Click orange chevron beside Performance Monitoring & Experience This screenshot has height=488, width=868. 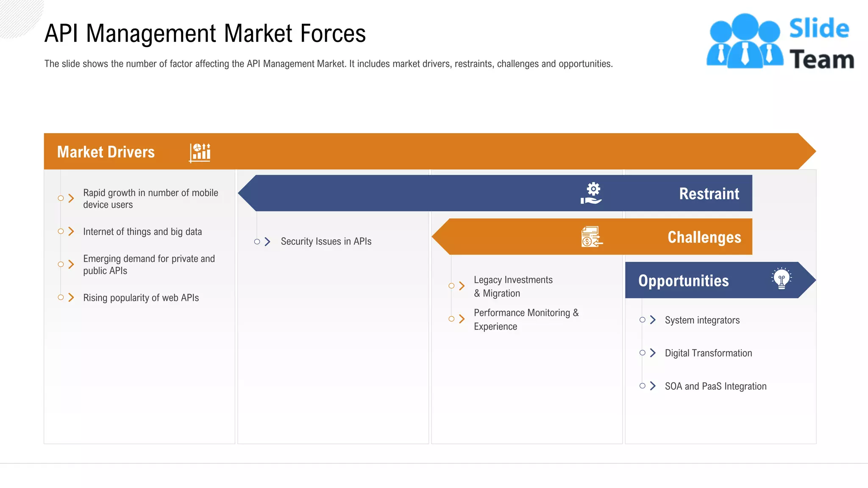tap(462, 319)
